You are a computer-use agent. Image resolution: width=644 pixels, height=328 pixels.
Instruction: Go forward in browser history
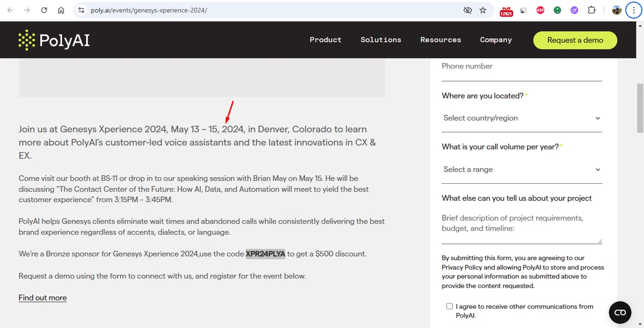[x=27, y=10]
